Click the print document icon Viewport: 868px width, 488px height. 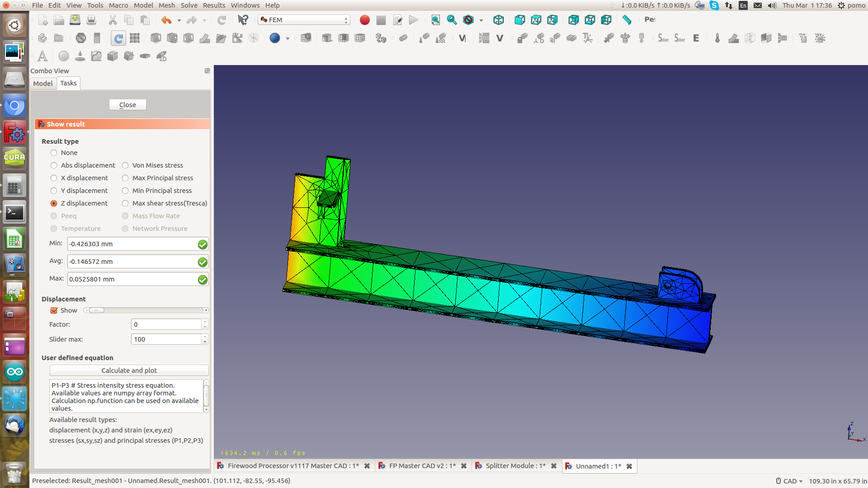(91, 20)
